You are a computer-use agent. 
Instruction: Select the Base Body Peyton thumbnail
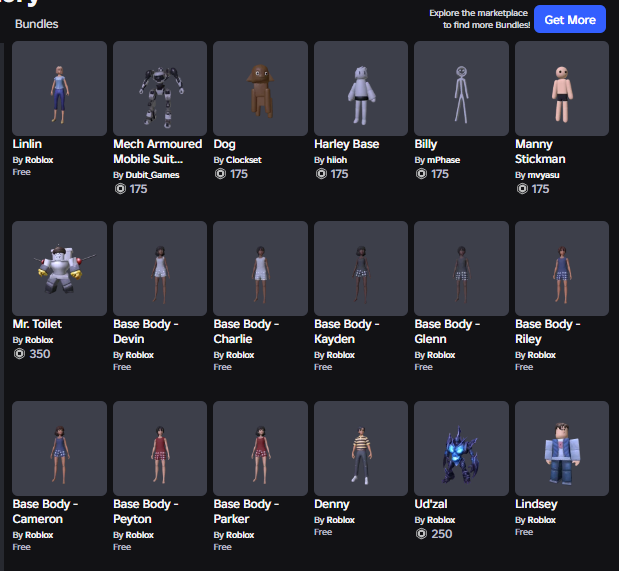(x=160, y=449)
